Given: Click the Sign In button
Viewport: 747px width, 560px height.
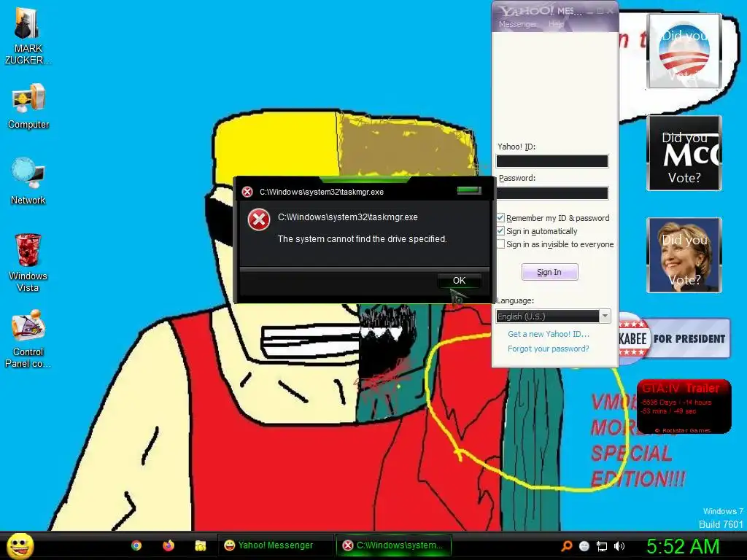Looking at the screenshot, I should (x=550, y=272).
